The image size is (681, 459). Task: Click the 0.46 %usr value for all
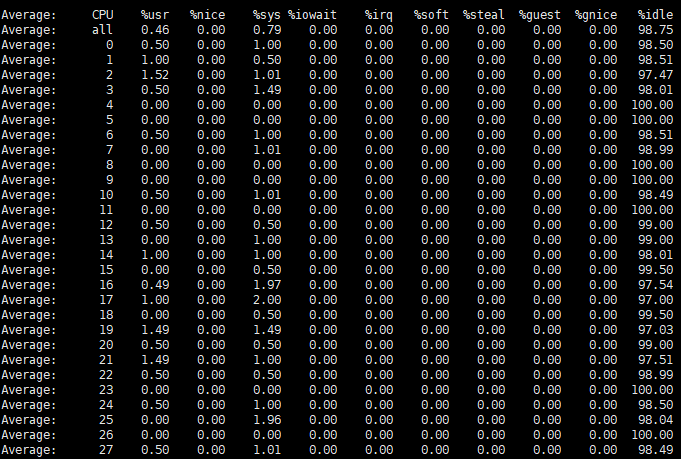point(155,30)
